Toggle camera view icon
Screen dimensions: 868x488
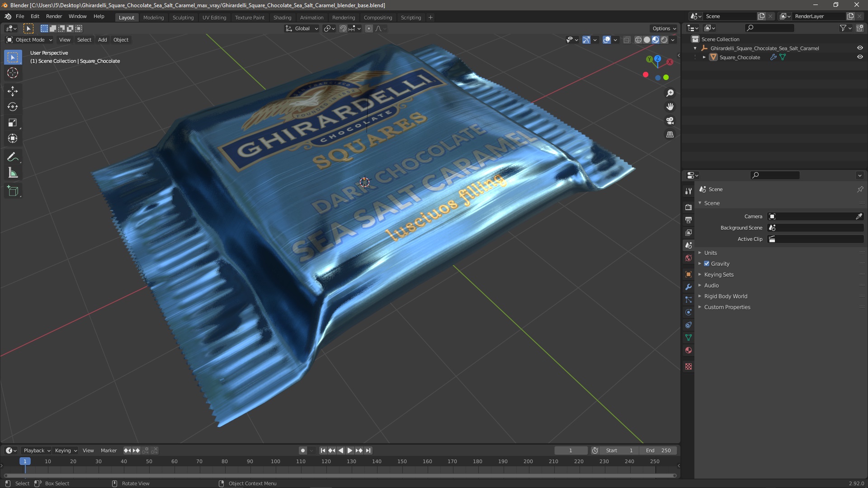point(670,121)
